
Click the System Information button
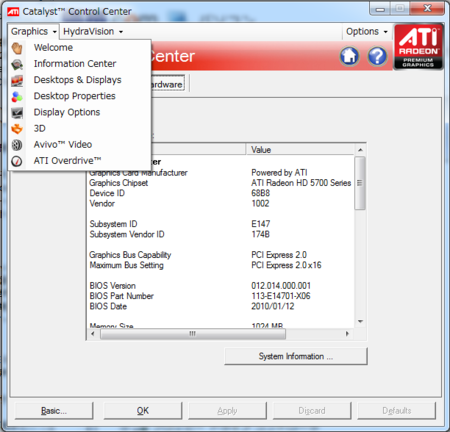click(296, 356)
